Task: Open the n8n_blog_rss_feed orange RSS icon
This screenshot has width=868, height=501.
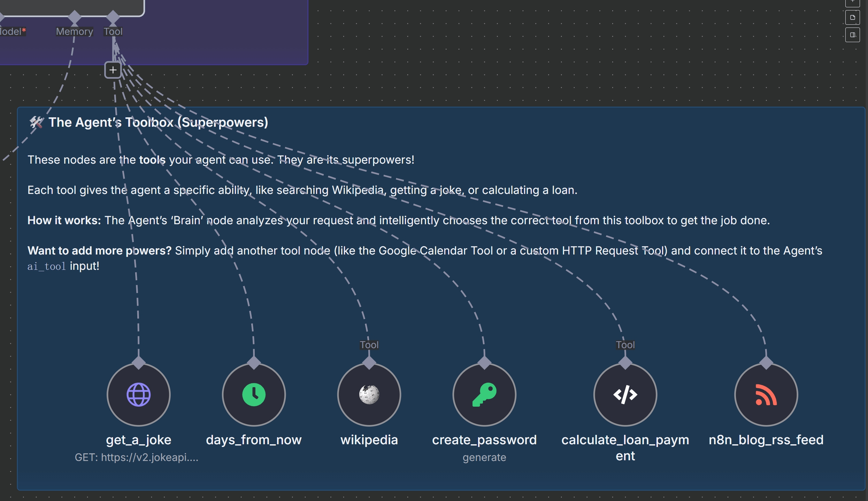Action: (766, 394)
